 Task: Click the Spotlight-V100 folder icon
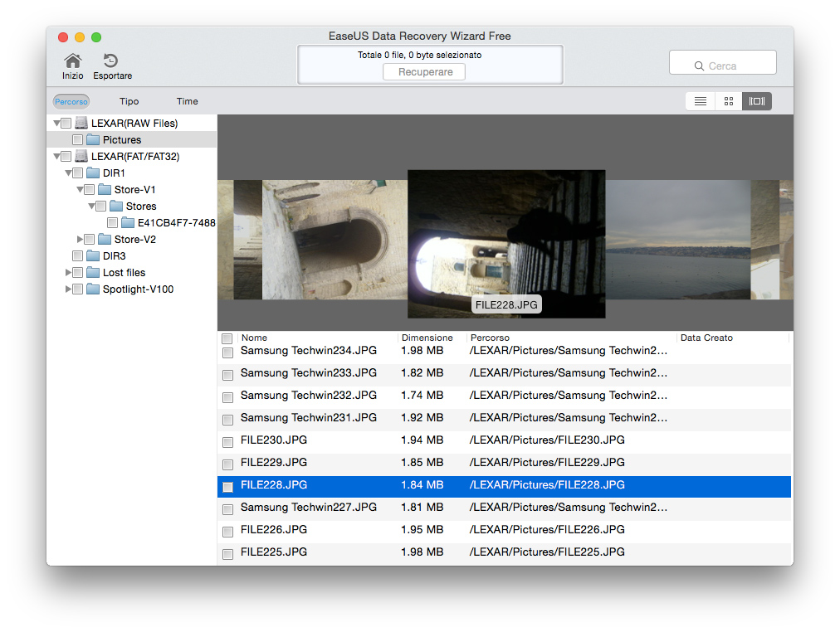click(93, 289)
